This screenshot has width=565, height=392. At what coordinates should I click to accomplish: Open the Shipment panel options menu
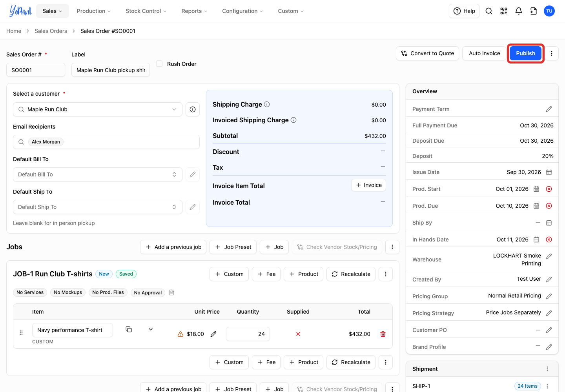(547, 369)
